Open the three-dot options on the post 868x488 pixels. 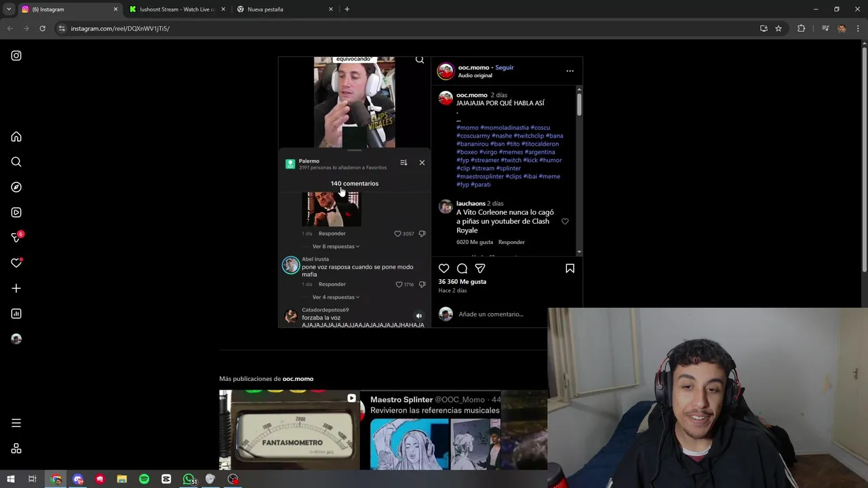coord(570,70)
